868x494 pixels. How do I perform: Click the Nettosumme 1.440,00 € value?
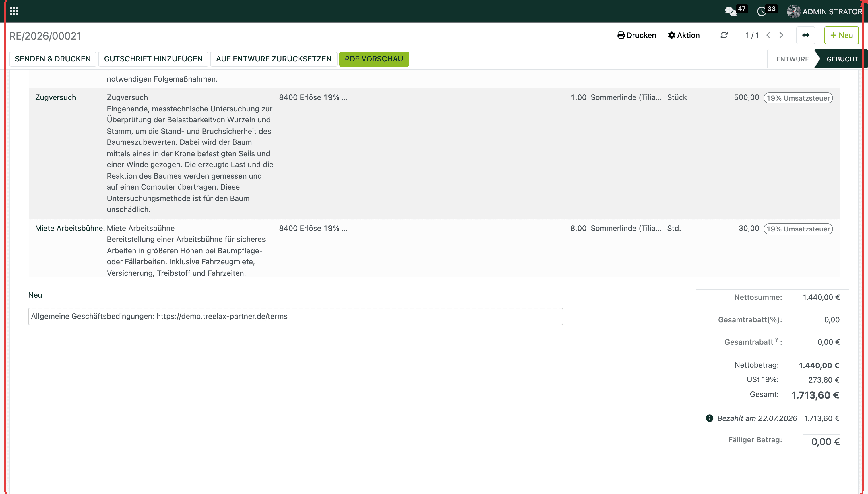coord(821,297)
